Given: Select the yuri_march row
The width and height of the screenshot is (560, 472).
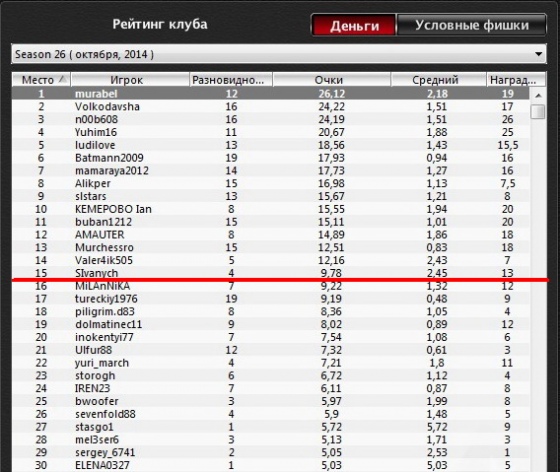Looking at the screenshot, I should click(x=270, y=363).
